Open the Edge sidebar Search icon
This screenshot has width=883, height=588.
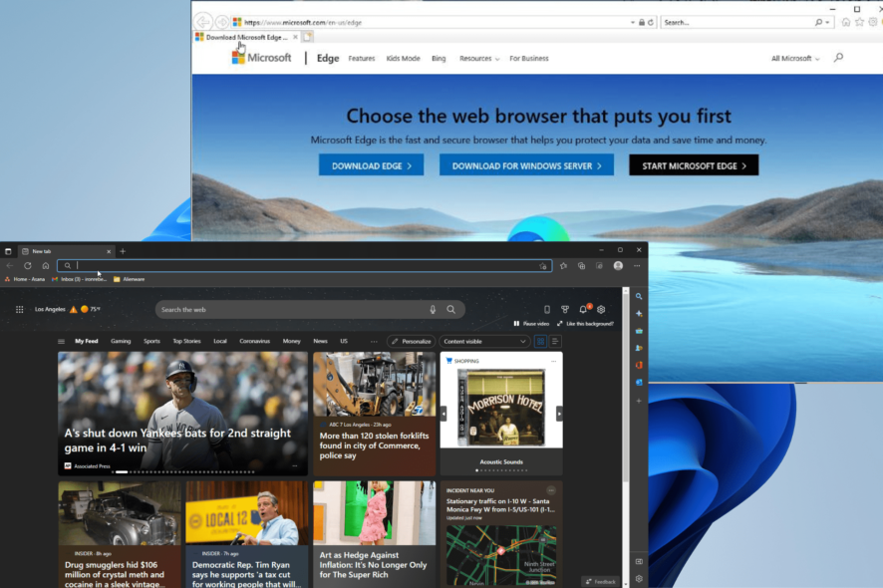pyautogui.click(x=639, y=296)
